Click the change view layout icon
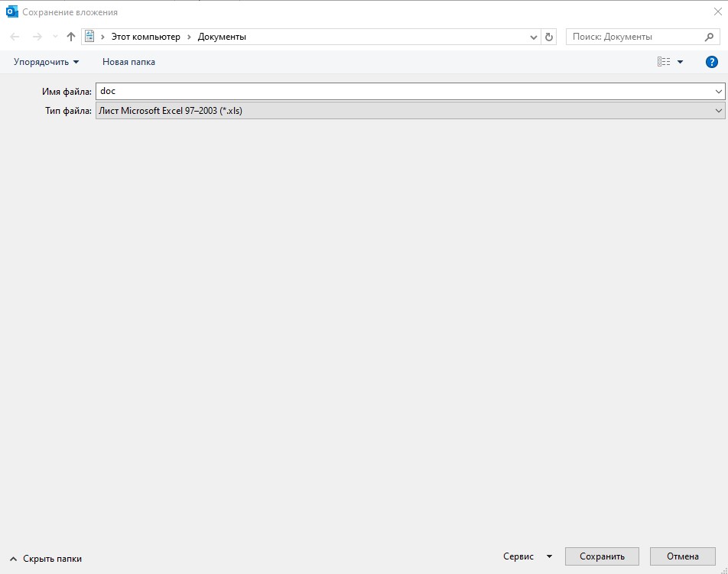The image size is (728, 574). [x=663, y=62]
